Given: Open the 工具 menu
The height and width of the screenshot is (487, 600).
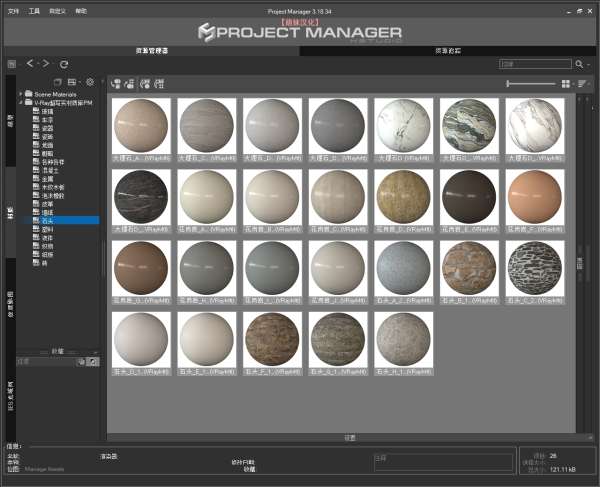Looking at the screenshot, I should 34,11.
